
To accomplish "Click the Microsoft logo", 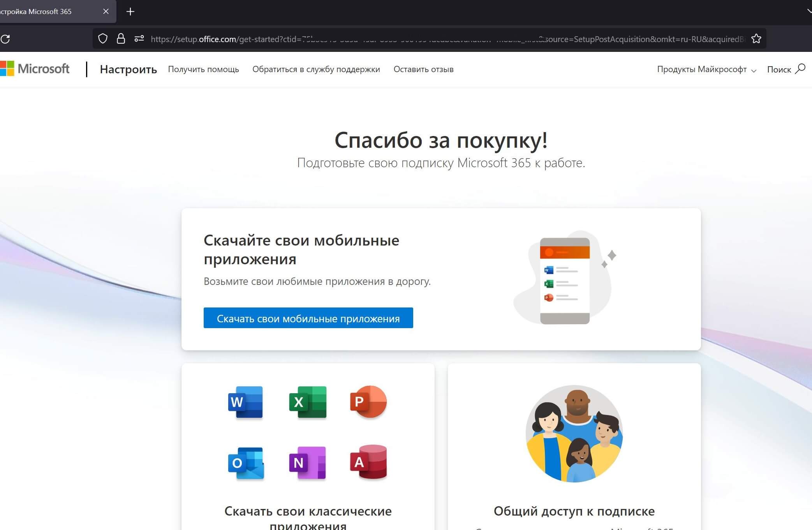I will pos(35,69).
